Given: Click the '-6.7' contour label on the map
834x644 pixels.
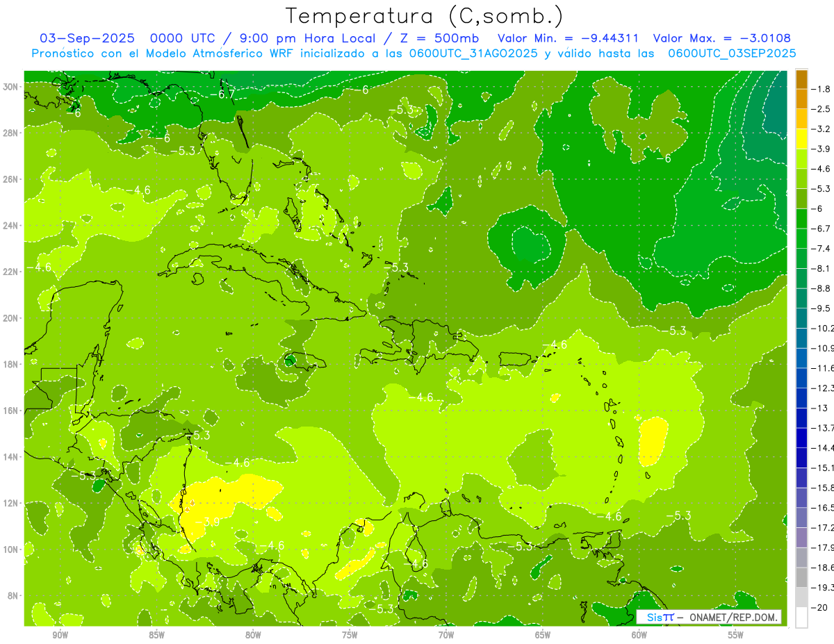Looking at the screenshot, I should (x=223, y=94).
